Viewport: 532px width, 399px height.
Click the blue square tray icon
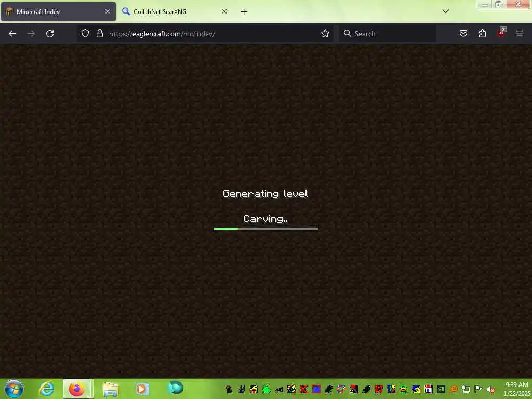coord(316,389)
